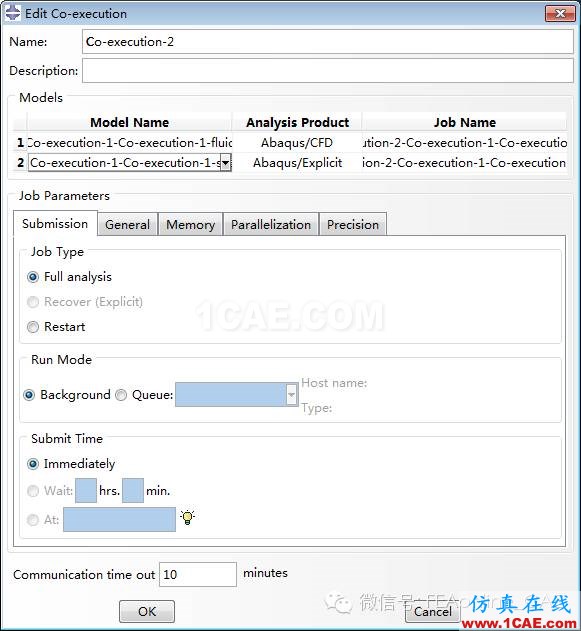Open the Memory tab
581x631 pixels.
click(x=190, y=225)
